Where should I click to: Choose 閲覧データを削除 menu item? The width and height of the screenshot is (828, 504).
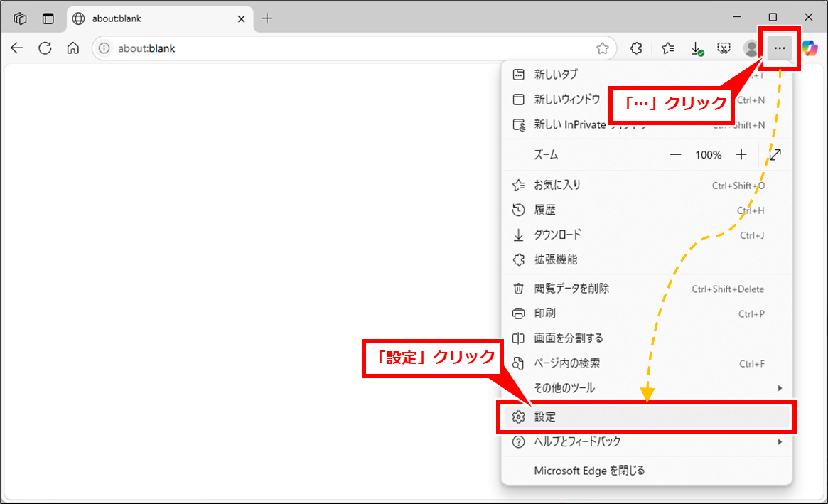pos(646,289)
